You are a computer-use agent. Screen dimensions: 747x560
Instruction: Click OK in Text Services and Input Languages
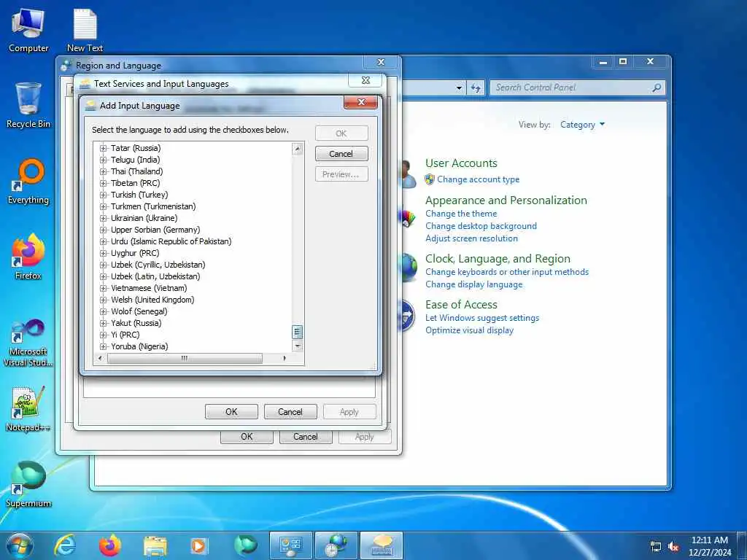[231, 412]
